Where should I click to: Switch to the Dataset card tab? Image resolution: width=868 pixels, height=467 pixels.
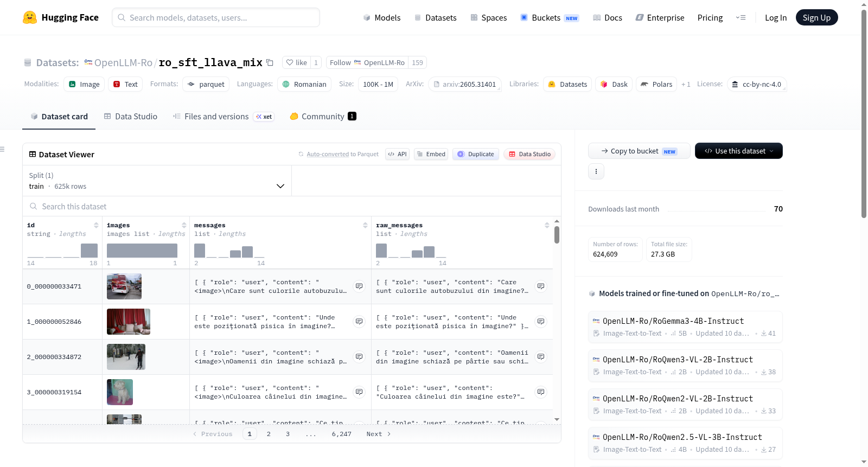pyautogui.click(x=59, y=117)
